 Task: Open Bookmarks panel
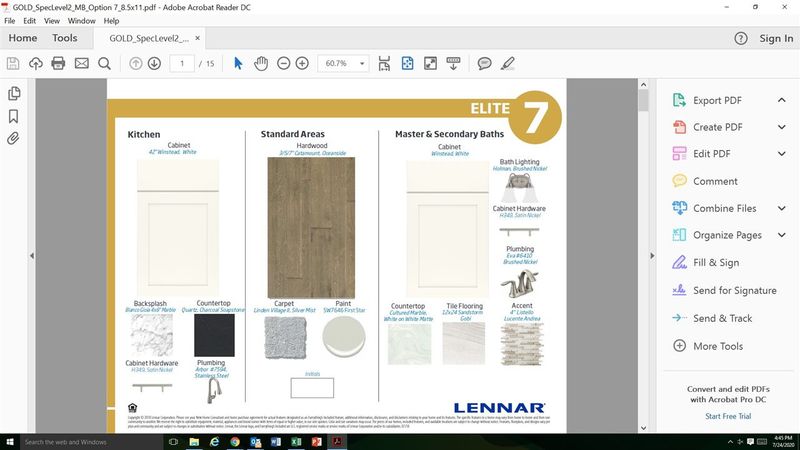(13, 116)
